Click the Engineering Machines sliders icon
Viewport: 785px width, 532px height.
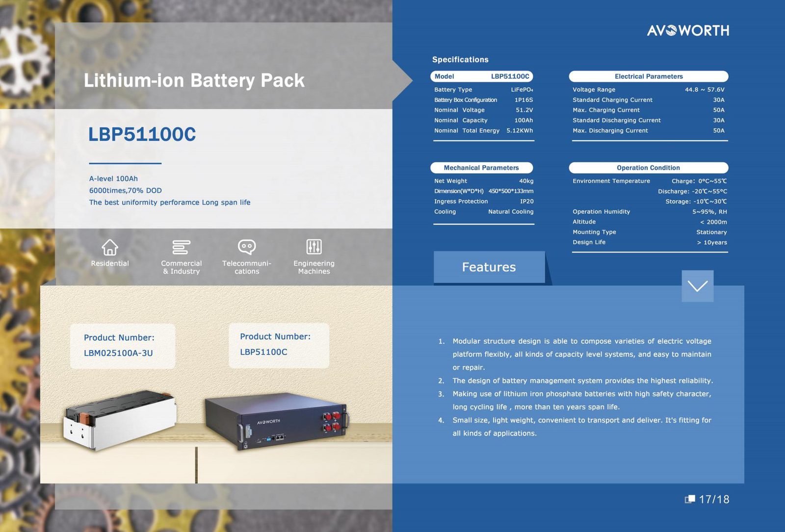(x=314, y=247)
